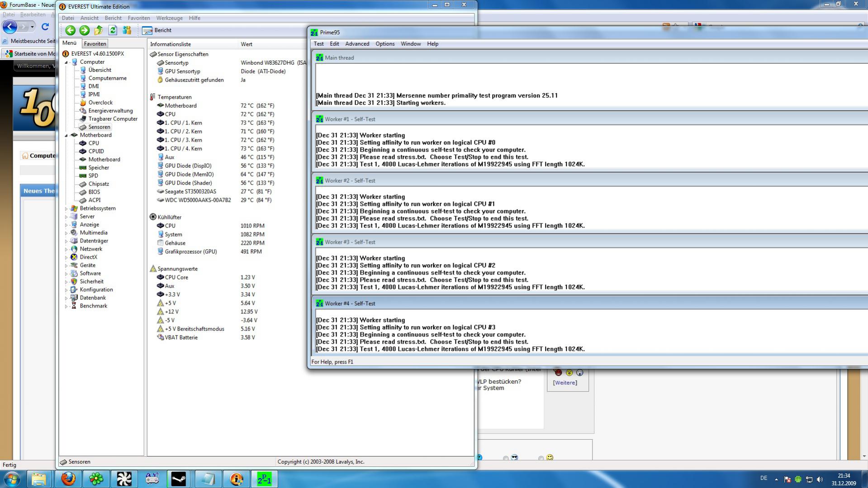Open the Prime95 Advanced menu
The width and height of the screenshot is (868, 488).
click(x=357, y=44)
